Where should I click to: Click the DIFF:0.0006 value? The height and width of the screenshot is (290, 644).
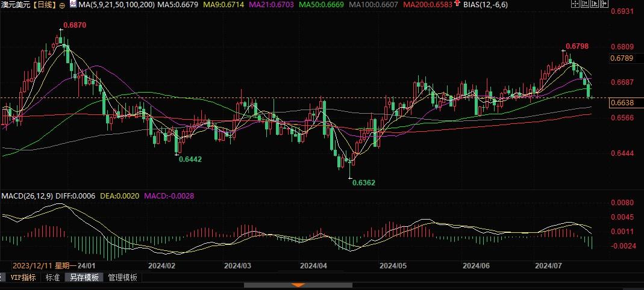pos(75,196)
